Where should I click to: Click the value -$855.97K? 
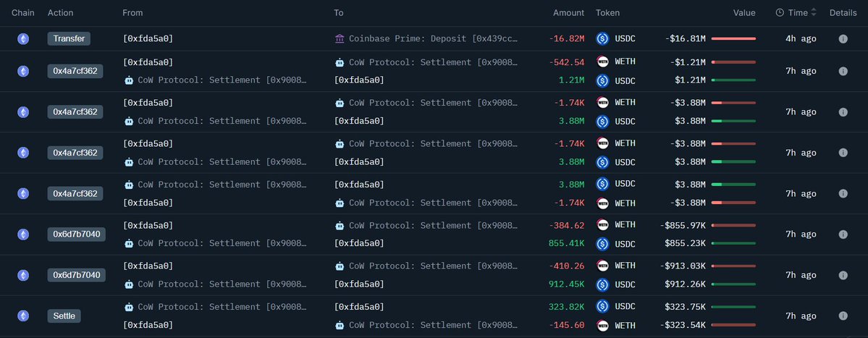[683, 225]
